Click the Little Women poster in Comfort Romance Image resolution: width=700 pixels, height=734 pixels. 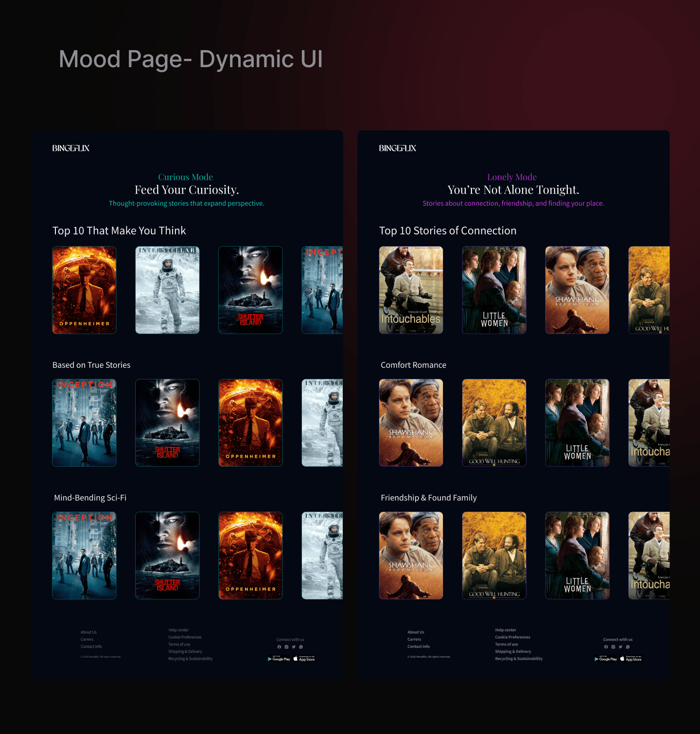pos(577,423)
